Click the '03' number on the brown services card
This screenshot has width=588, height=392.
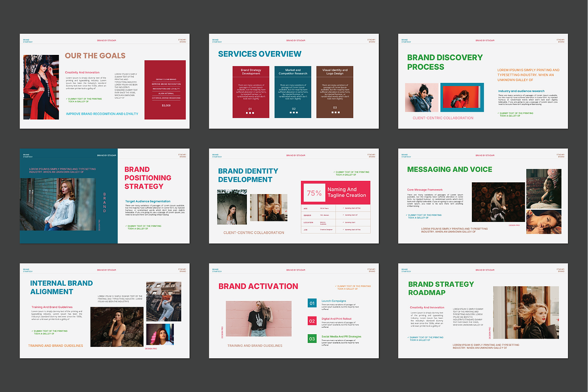pyautogui.click(x=335, y=108)
